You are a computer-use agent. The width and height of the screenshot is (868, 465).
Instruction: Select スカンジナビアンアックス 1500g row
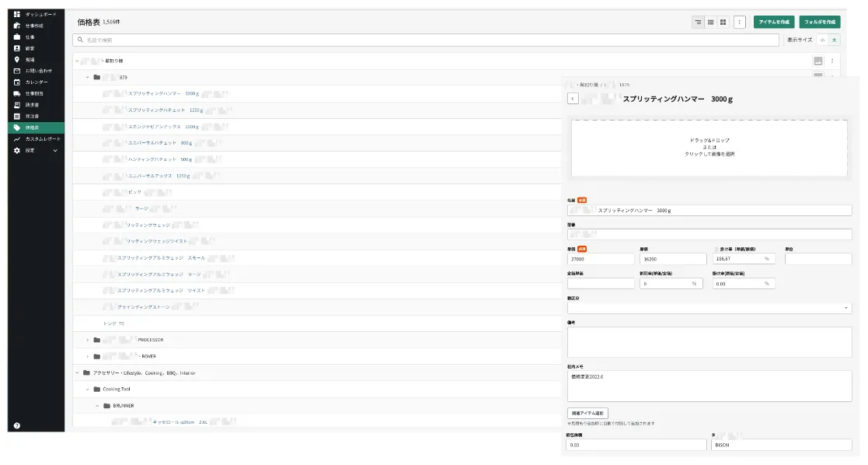316,127
